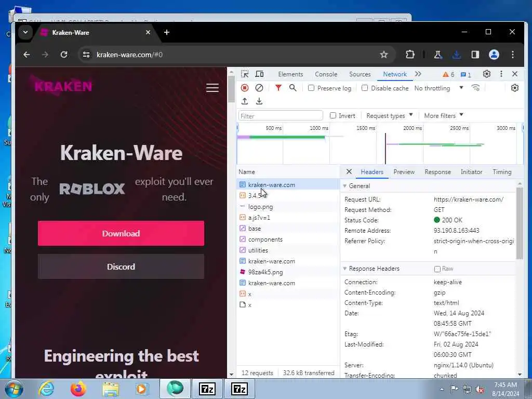Open Network panel settings gear
The height and width of the screenshot is (399, 532).
(x=515, y=88)
